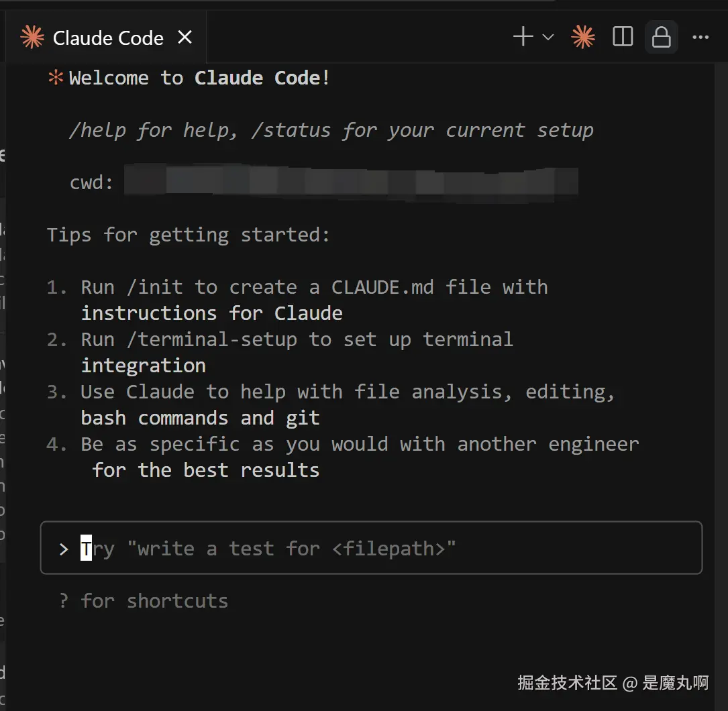Open the more actions ellipsis menu
This screenshot has width=728, height=711.
pyautogui.click(x=700, y=37)
